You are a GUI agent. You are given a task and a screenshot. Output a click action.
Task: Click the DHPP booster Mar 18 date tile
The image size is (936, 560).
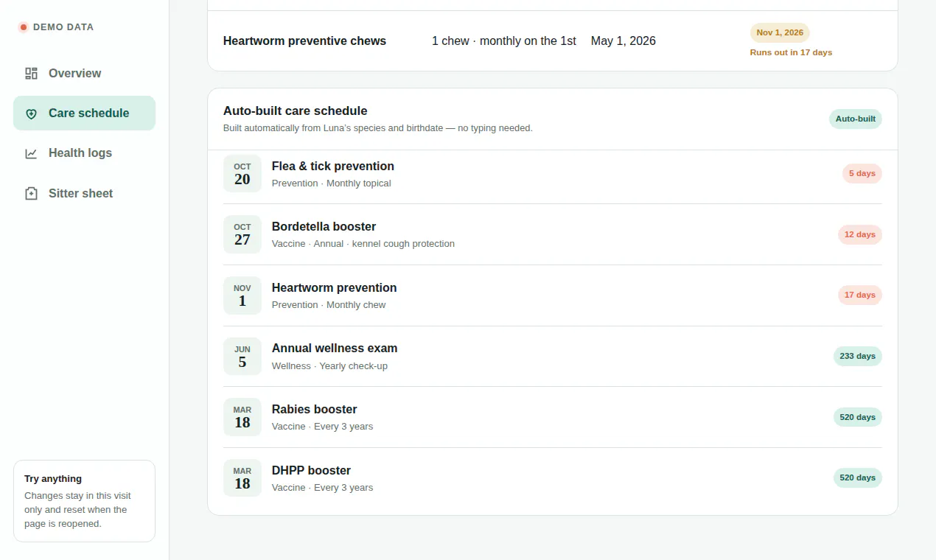(x=242, y=478)
